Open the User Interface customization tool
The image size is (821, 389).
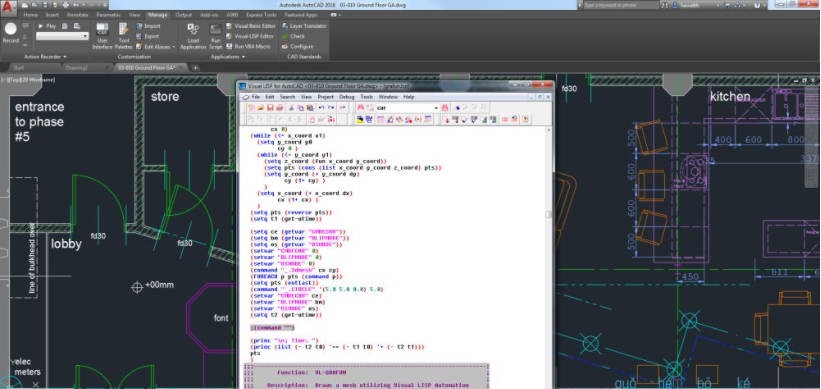102,36
